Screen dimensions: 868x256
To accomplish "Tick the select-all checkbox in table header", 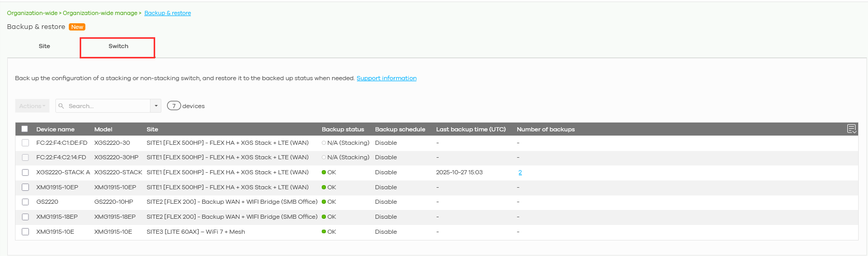I will tap(25, 129).
